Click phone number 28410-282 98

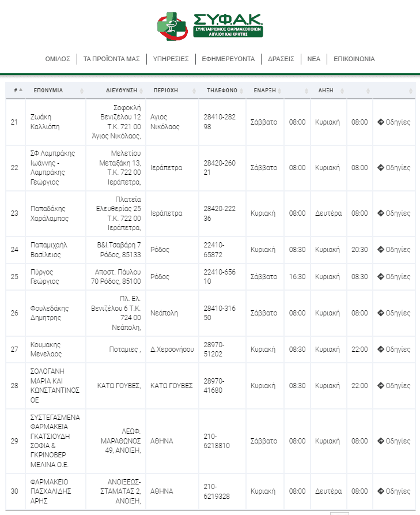pyautogui.click(x=220, y=122)
